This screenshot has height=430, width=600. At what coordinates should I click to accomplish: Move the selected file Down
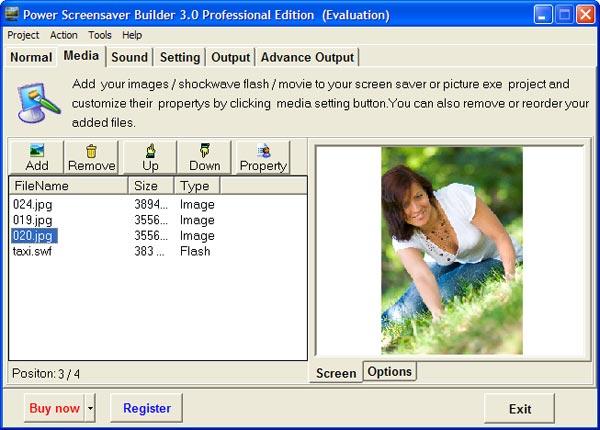coord(205,157)
